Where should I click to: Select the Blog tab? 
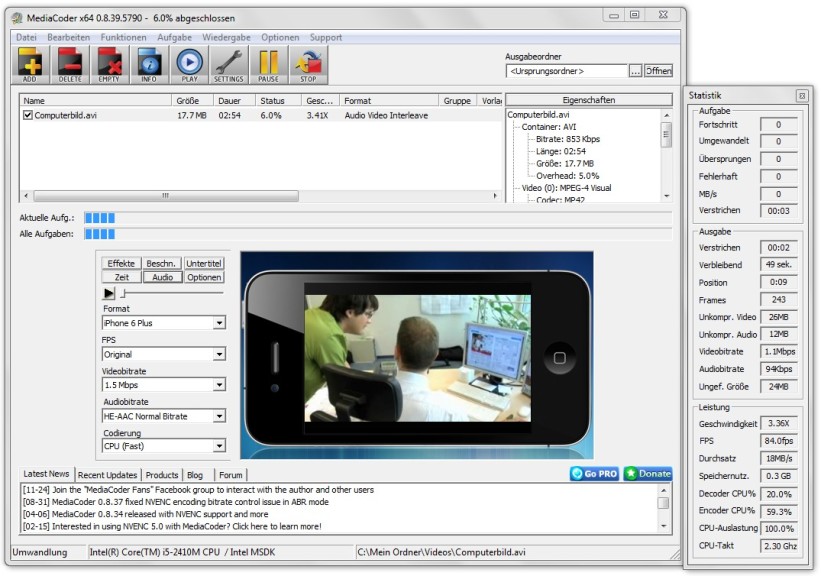195,475
